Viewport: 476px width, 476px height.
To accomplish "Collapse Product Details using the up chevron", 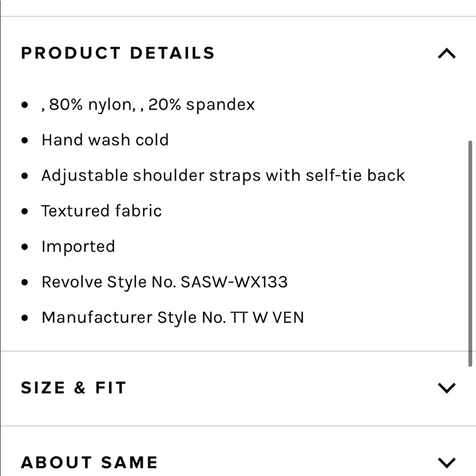I will point(446,53).
